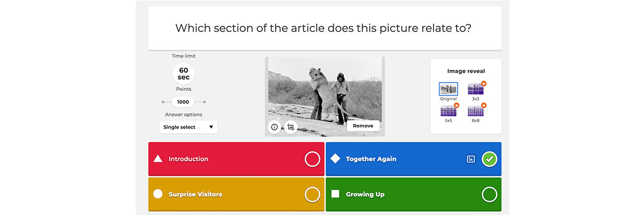Mark Introduction as correct answer
This screenshot has width=644, height=215.
(312, 159)
